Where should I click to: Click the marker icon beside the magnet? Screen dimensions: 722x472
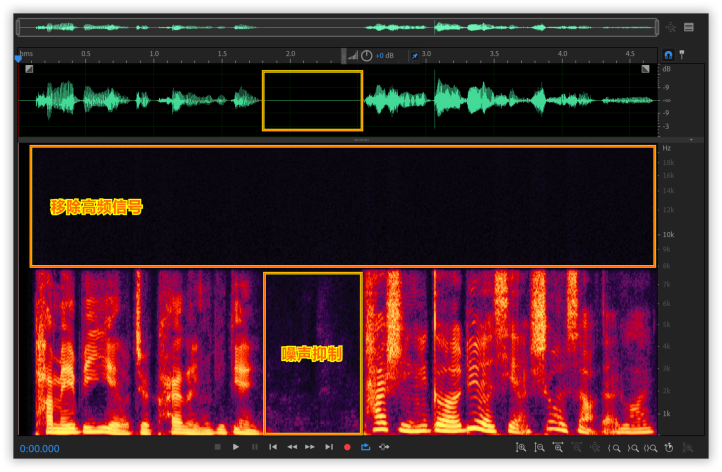tap(682, 55)
